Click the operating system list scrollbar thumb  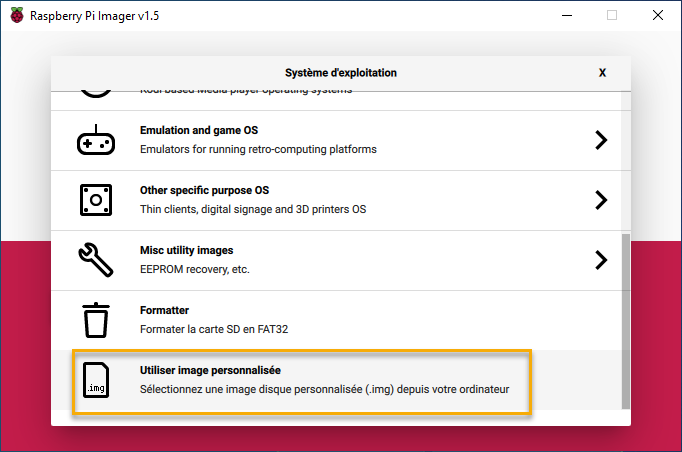coord(626,321)
